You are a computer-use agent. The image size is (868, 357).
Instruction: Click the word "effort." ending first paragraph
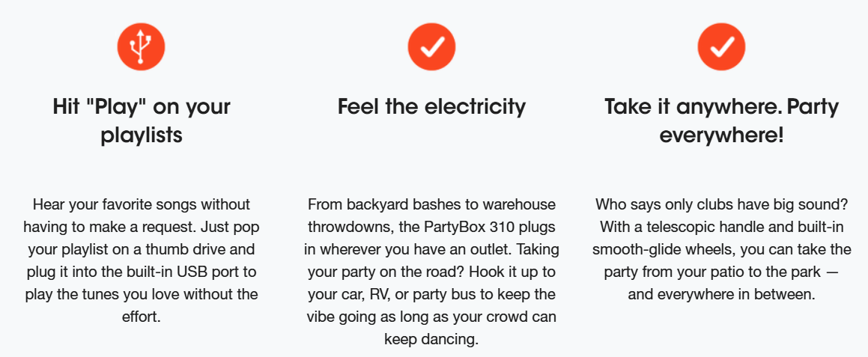(x=141, y=317)
